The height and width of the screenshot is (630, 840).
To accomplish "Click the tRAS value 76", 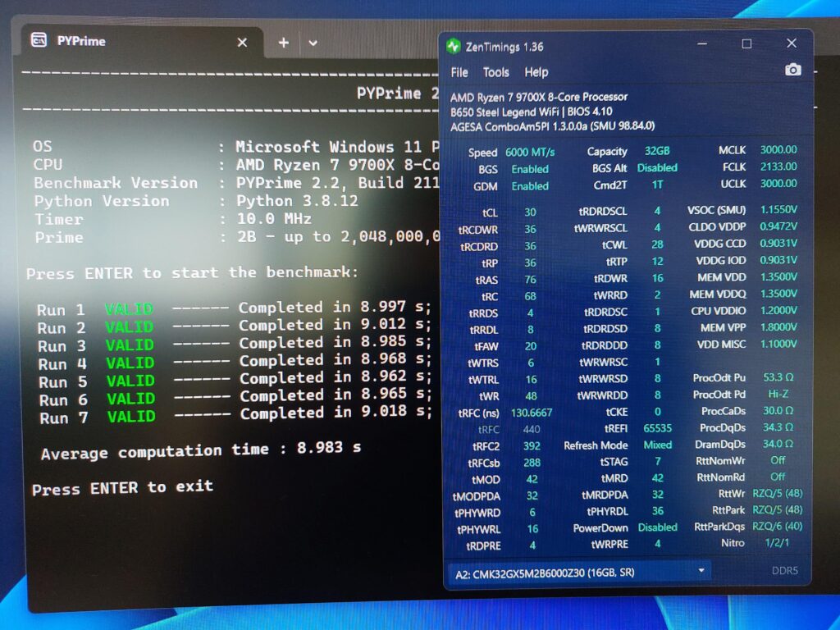I will coord(530,280).
